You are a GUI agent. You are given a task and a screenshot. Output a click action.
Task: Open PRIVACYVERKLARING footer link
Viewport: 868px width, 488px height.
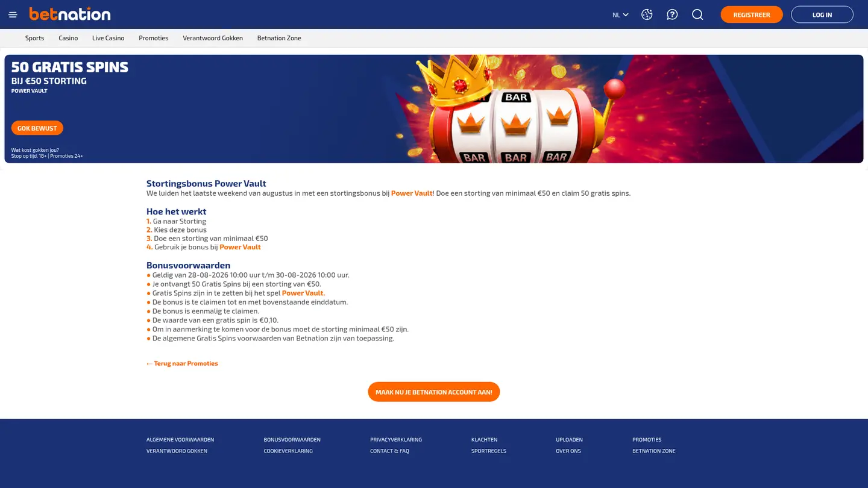pos(396,440)
